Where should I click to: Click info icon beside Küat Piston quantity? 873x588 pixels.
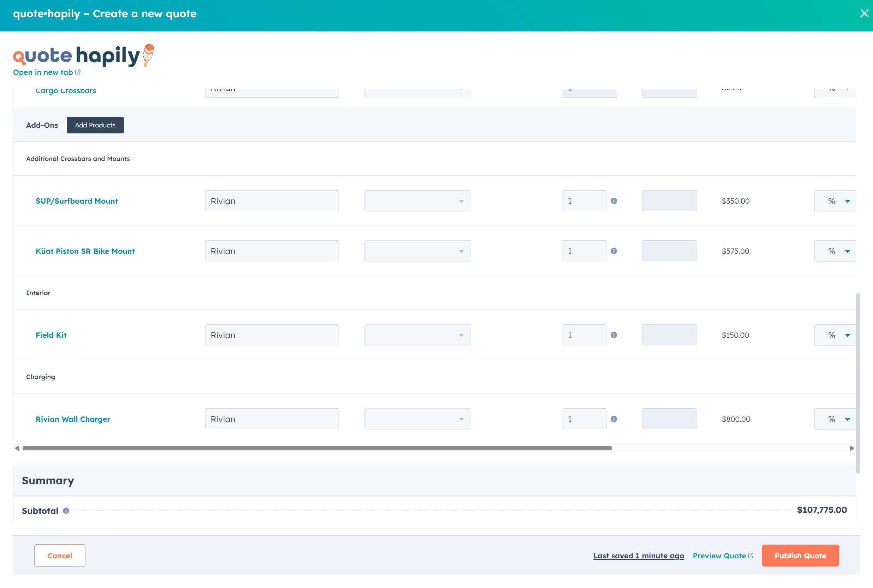coord(614,251)
